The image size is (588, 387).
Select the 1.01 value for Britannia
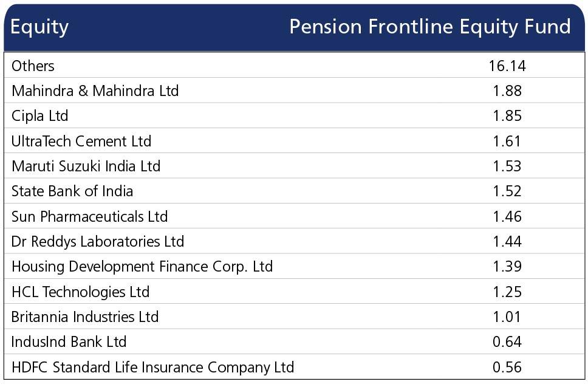coord(507,317)
